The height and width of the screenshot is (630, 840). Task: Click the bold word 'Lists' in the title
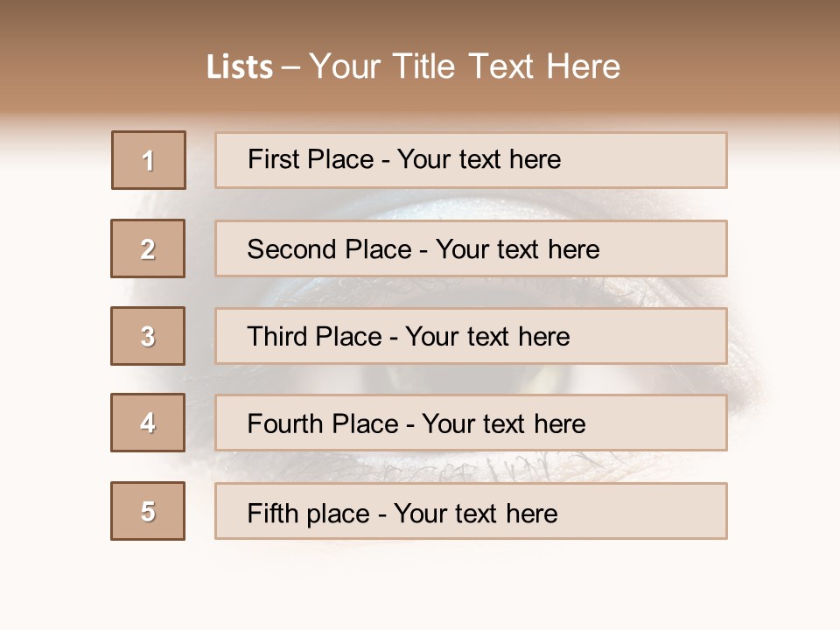240,67
